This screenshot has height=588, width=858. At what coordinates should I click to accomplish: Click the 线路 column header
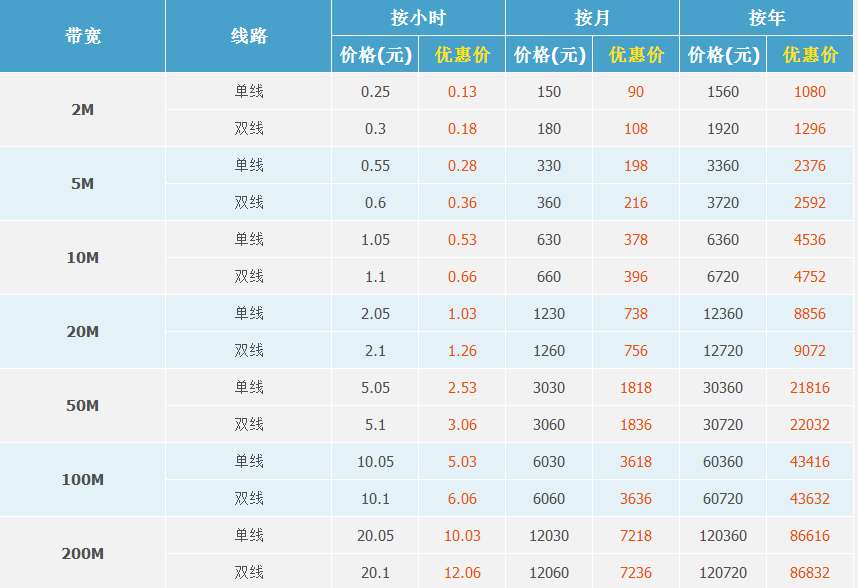point(248,36)
